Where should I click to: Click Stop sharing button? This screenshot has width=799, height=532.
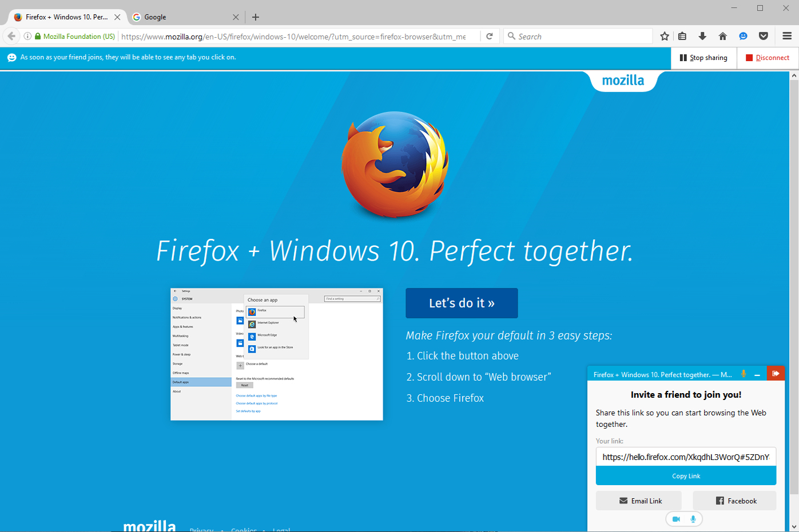(x=703, y=58)
